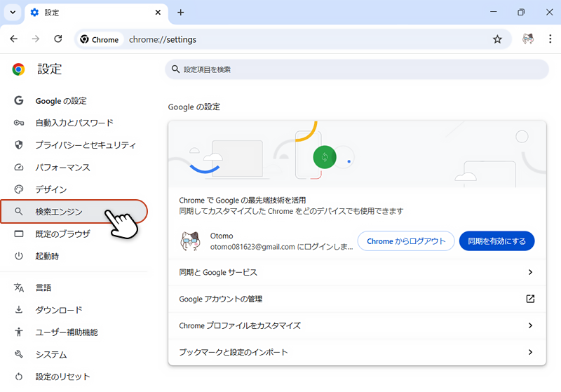Click the browser forward arrow
Image resolution: width=561 pixels, height=392 pixels.
[x=36, y=39]
